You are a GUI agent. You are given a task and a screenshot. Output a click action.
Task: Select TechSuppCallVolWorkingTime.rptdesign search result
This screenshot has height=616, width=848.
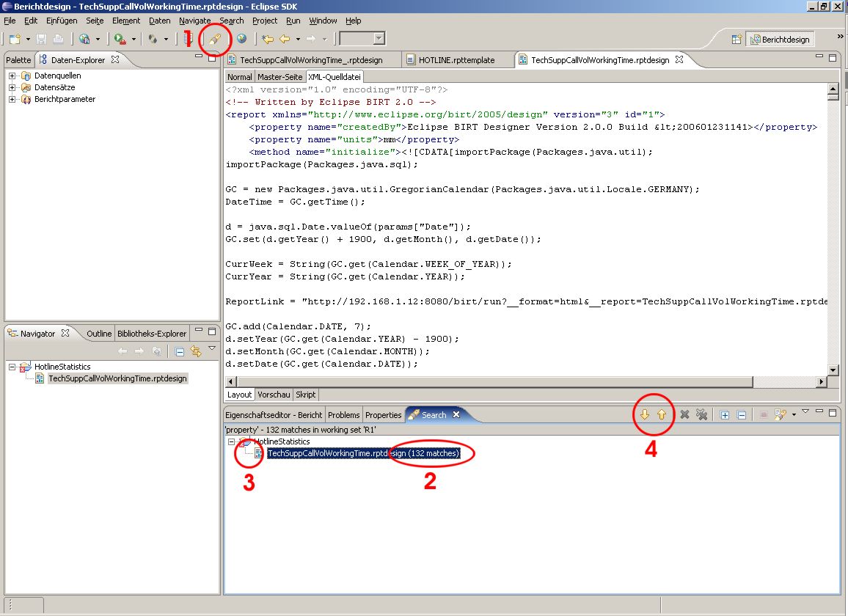pyautogui.click(x=362, y=453)
